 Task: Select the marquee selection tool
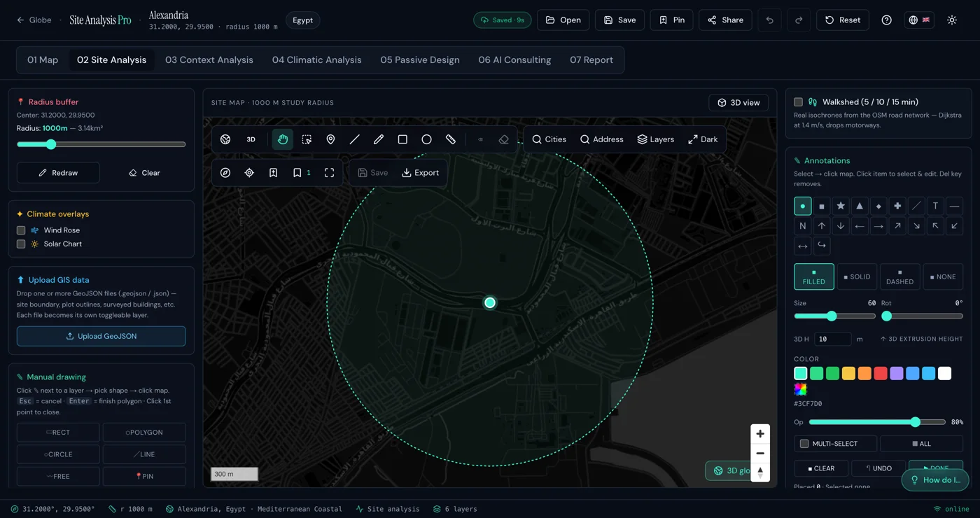[x=307, y=139]
